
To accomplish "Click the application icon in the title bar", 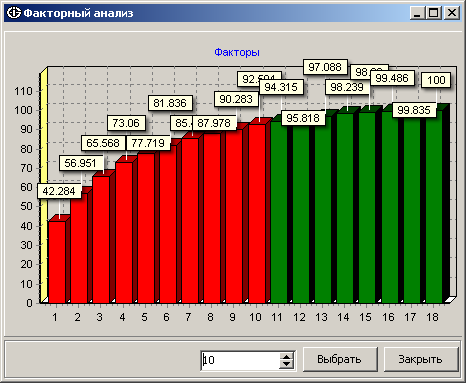I will tap(14, 13).
